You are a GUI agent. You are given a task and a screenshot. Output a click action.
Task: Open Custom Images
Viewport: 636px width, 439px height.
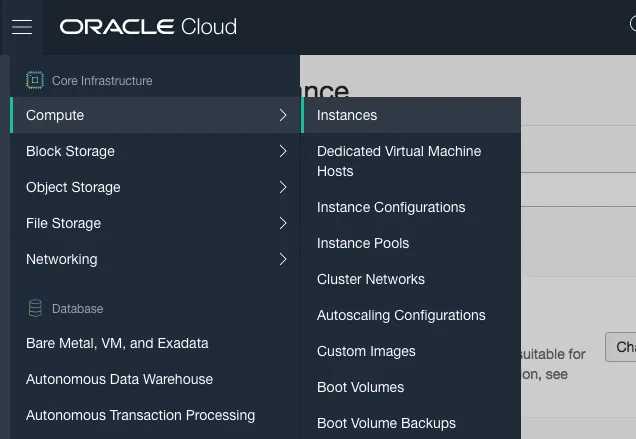[366, 351]
